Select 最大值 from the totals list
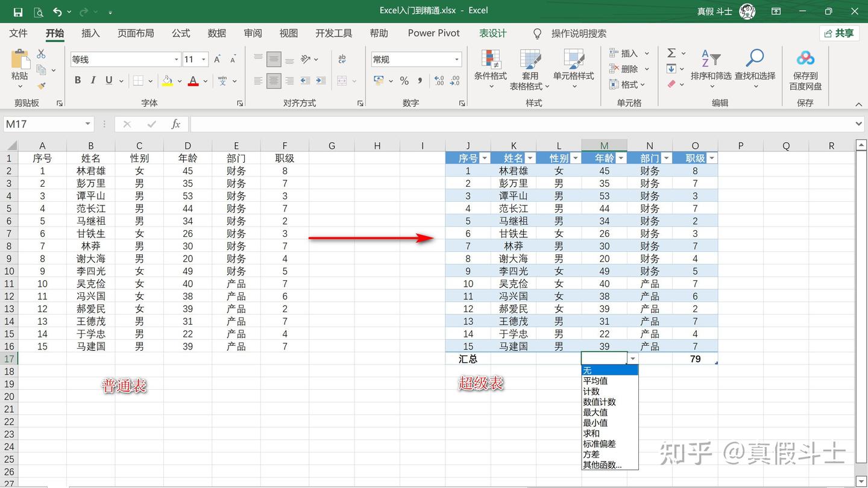868x488 pixels. pyautogui.click(x=609, y=412)
